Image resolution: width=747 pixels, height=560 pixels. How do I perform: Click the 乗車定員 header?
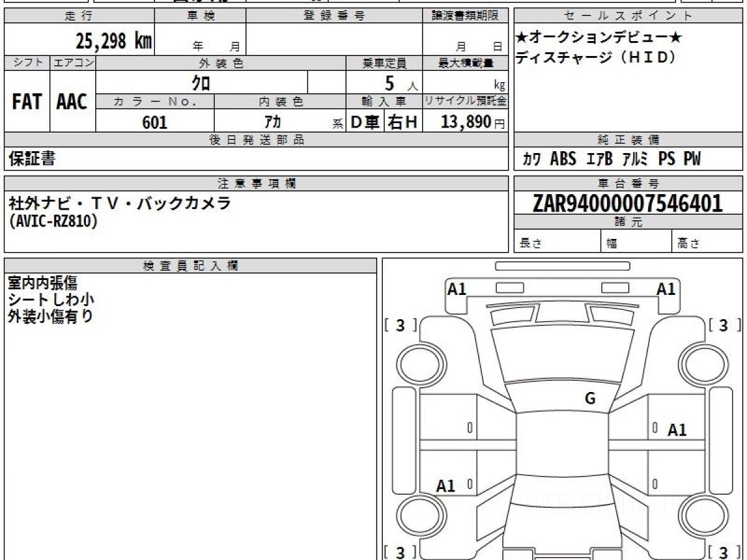tap(384, 63)
